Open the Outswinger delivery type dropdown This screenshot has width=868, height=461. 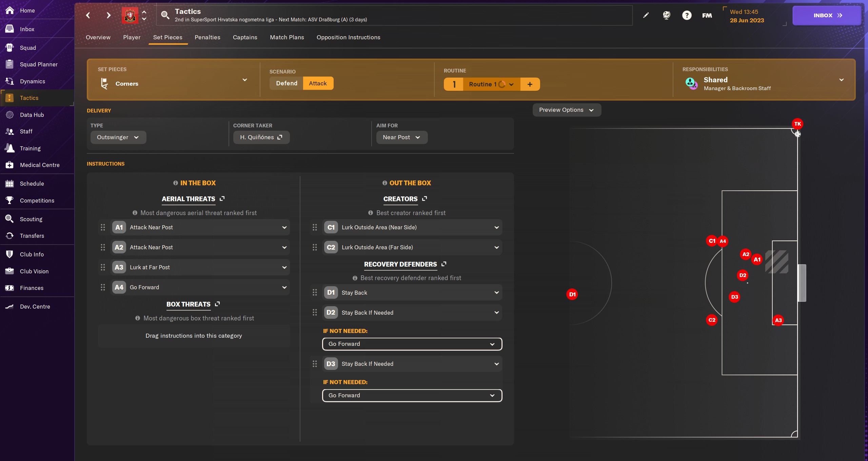[118, 138]
